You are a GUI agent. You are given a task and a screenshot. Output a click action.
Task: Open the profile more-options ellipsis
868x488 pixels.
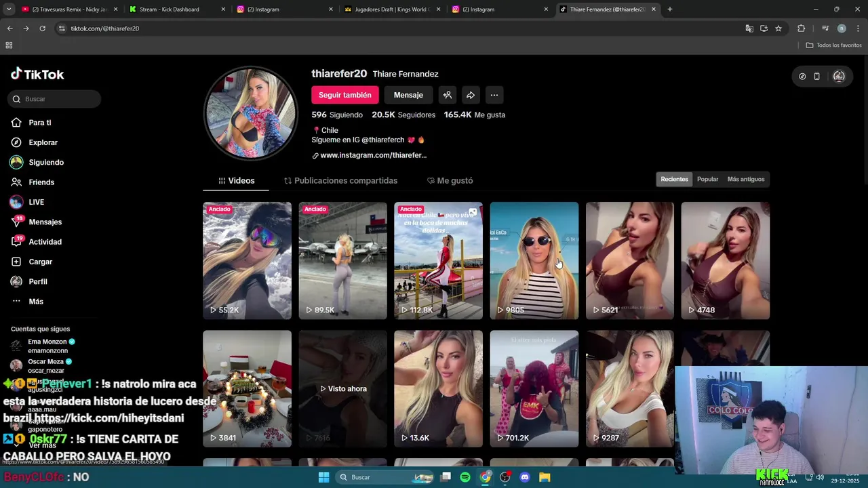click(x=494, y=95)
